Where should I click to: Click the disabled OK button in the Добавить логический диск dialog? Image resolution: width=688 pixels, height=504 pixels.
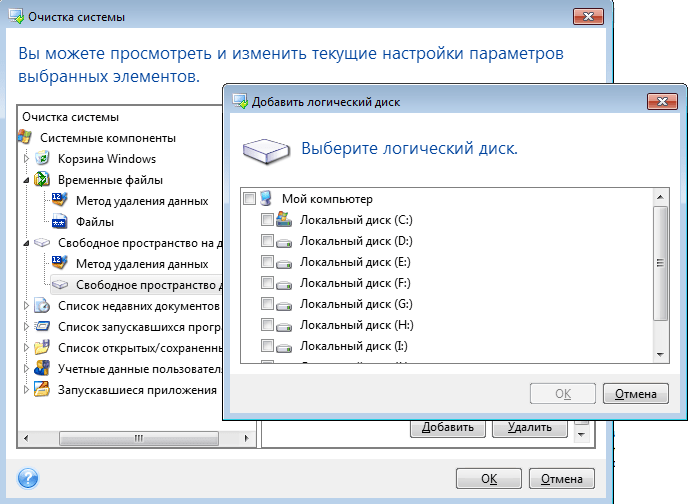[563, 393]
